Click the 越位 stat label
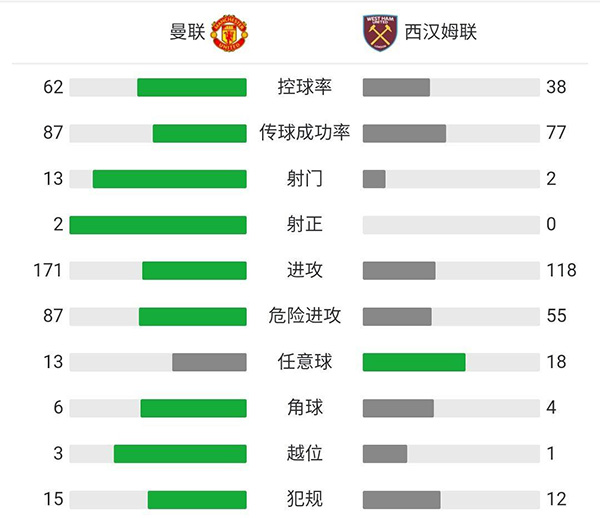This screenshot has width=600, height=518. tap(304, 453)
